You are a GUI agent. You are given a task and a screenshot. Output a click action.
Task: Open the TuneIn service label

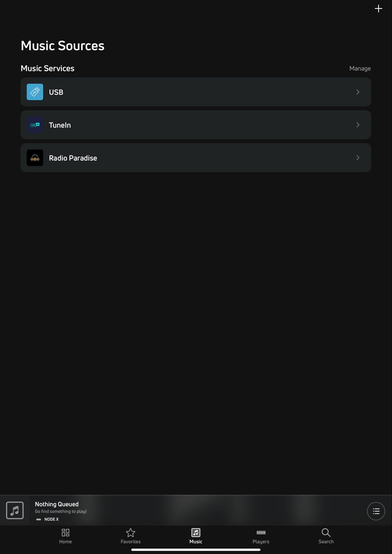click(60, 125)
